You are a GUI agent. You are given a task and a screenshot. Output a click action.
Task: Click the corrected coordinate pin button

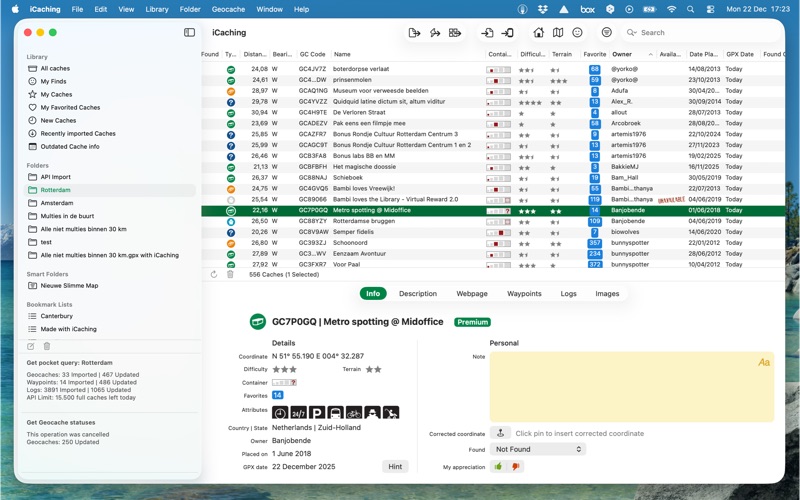500,433
